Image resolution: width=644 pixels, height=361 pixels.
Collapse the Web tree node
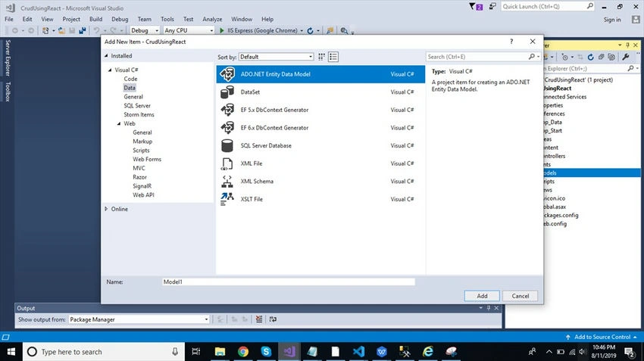pos(119,123)
